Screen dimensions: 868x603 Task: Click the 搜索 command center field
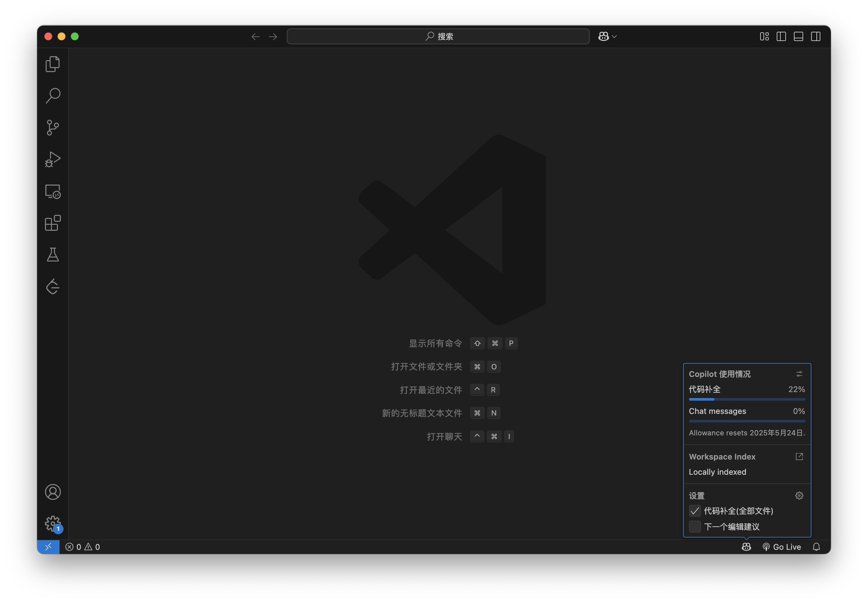438,36
